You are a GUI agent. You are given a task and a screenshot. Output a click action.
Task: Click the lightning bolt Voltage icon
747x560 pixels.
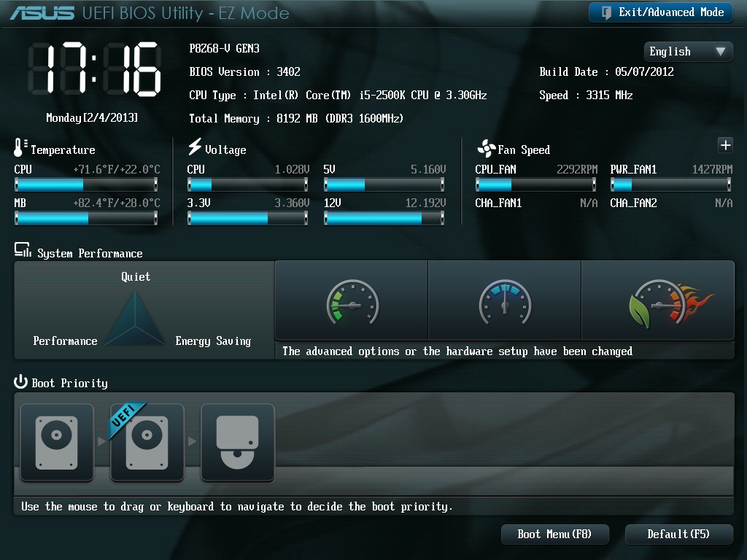point(194,147)
